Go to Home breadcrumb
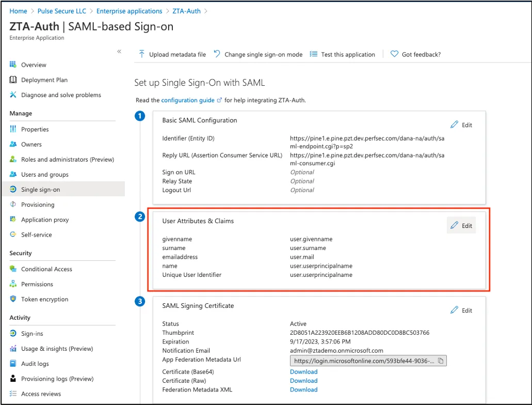Screen dimensions: 532x405 (x=19, y=11)
